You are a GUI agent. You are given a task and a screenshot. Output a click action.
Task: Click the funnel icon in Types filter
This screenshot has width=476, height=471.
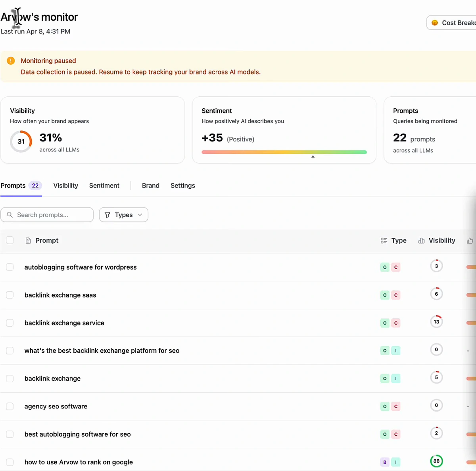pyautogui.click(x=107, y=214)
